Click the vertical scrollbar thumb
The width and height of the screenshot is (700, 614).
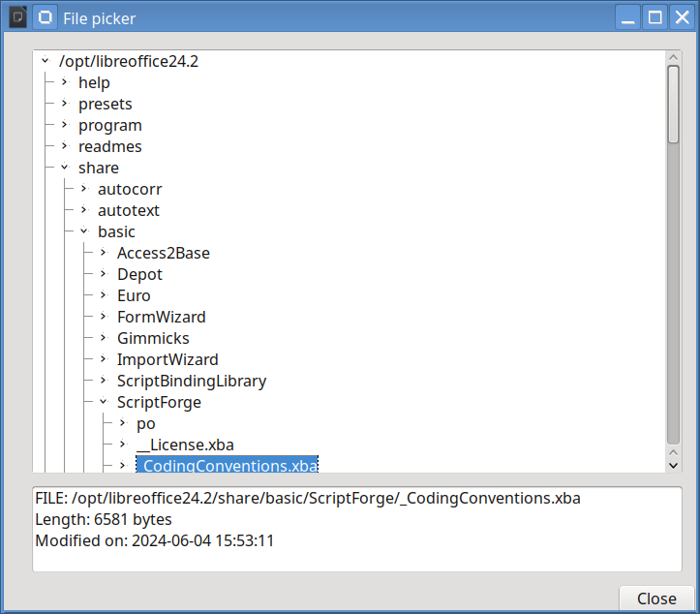[x=674, y=104]
